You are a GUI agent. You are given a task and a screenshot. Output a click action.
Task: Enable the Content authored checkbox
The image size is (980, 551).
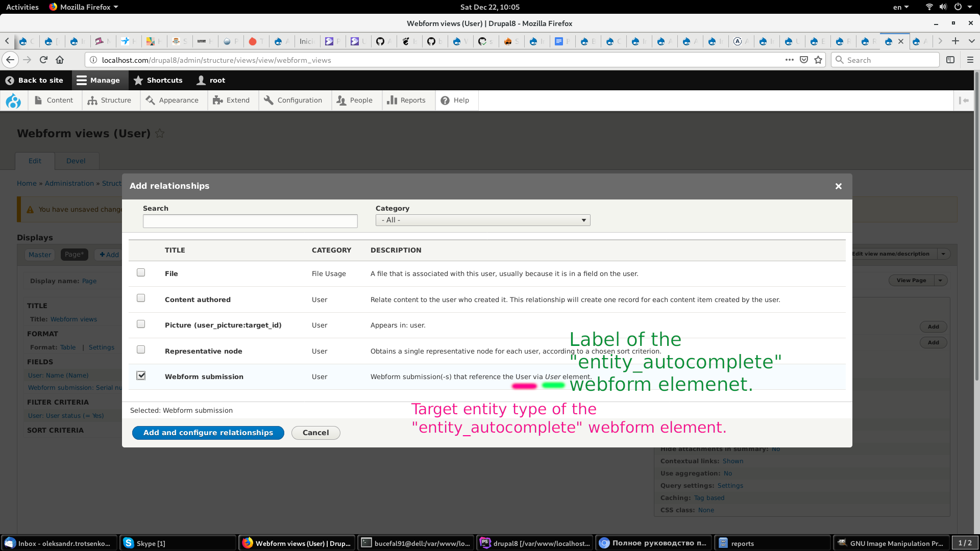tap(141, 298)
